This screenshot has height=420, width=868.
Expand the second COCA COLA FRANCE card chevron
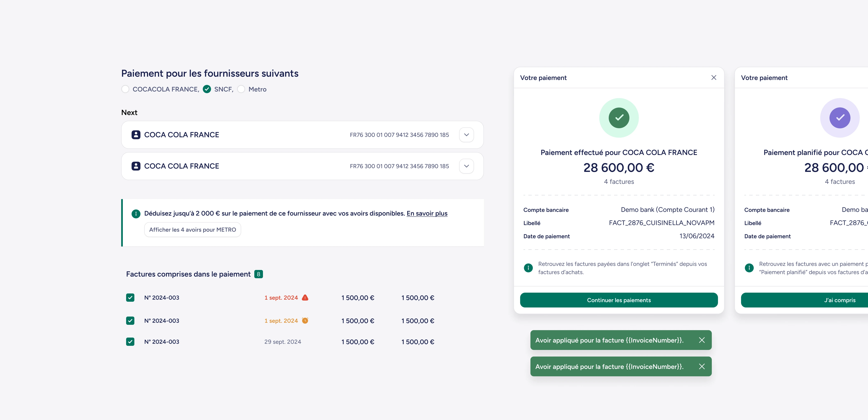[x=466, y=166]
